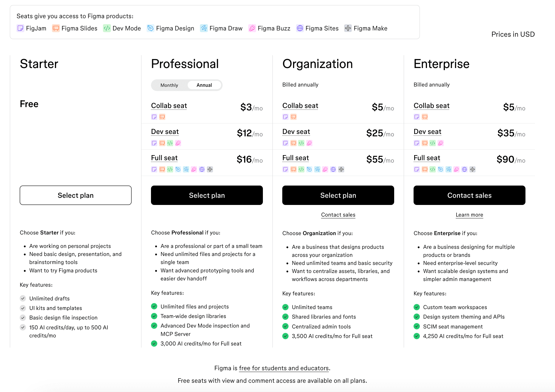555x392 pixels.
Task: Open Contact sales link under Organization
Action: point(338,215)
